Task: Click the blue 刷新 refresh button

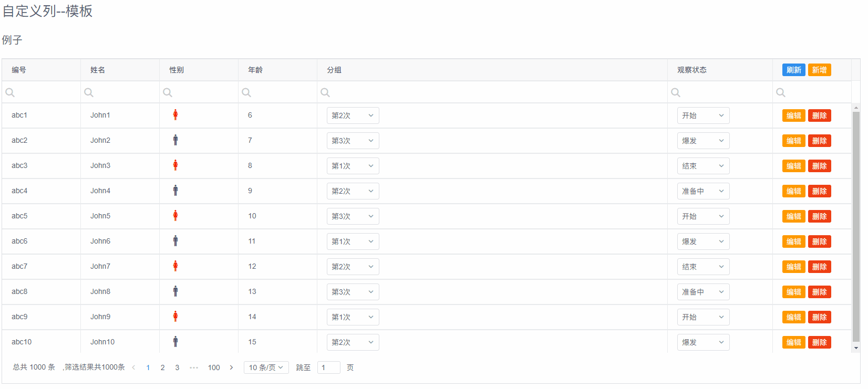Action: [x=794, y=70]
